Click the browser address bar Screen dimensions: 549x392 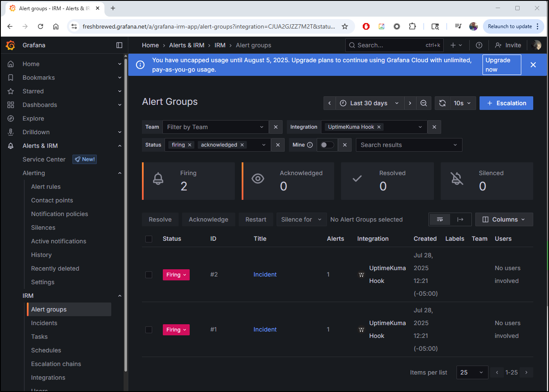(x=208, y=26)
